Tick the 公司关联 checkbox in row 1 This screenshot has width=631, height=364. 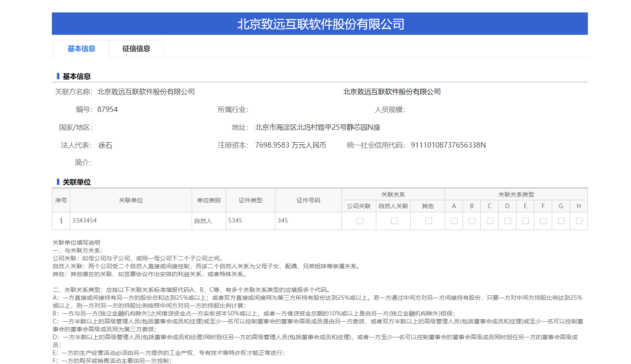click(360, 221)
